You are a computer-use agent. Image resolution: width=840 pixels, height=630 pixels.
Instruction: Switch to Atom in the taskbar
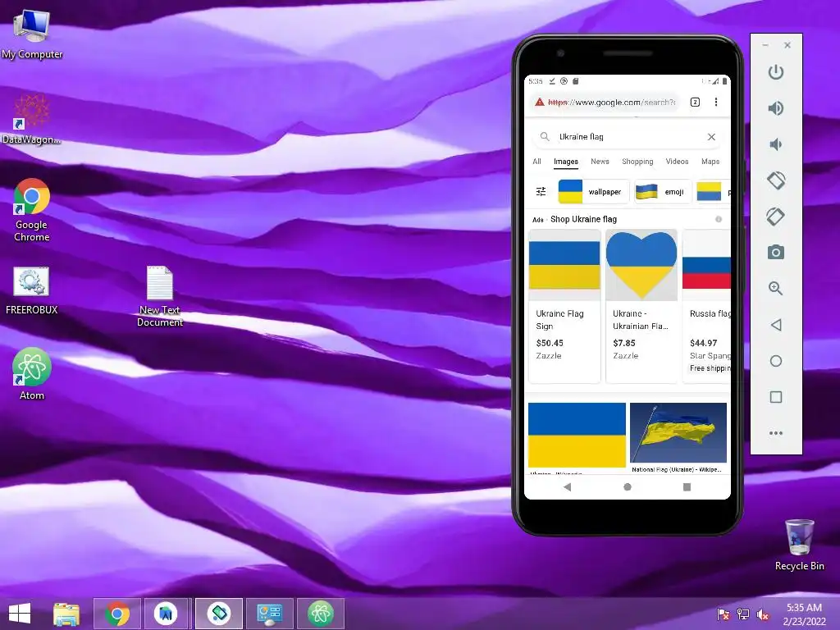(x=321, y=614)
